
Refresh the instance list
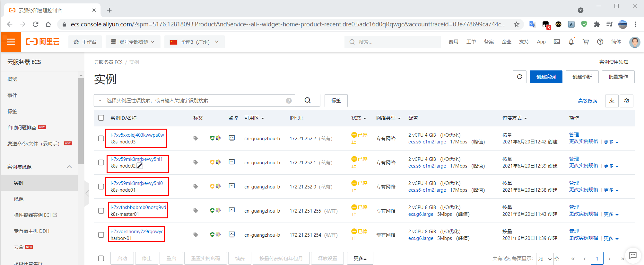click(x=519, y=77)
